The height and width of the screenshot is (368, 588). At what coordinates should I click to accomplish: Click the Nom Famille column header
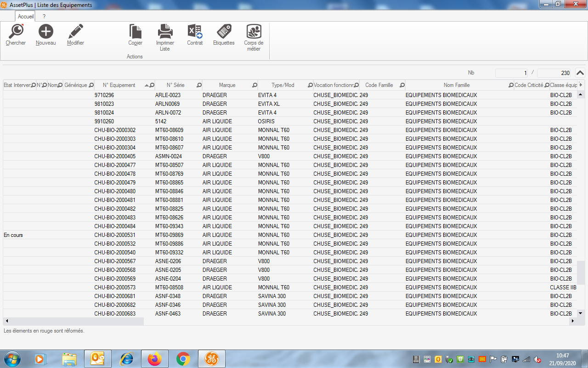[x=457, y=85]
